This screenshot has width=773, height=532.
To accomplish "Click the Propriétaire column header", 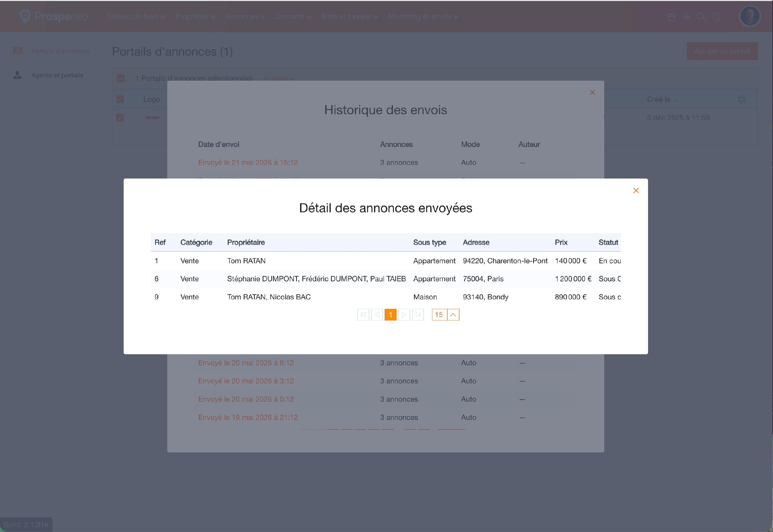I will [246, 242].
